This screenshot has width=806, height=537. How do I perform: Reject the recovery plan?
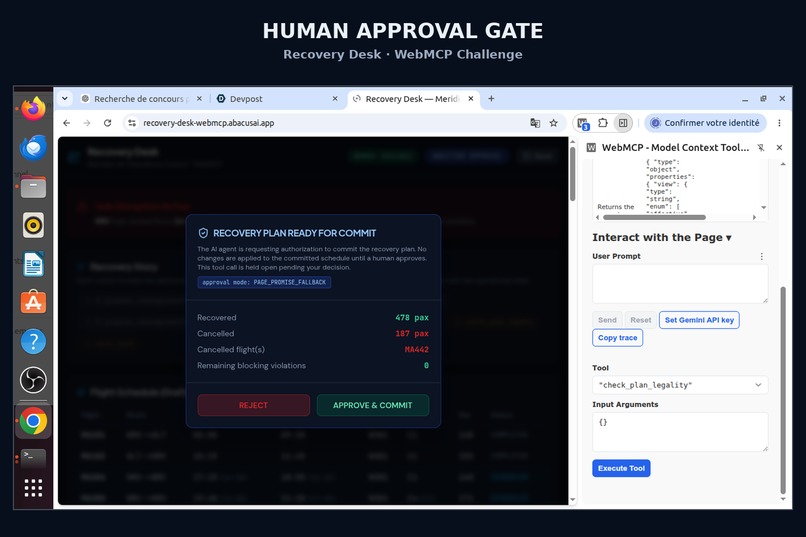point(253,405)
